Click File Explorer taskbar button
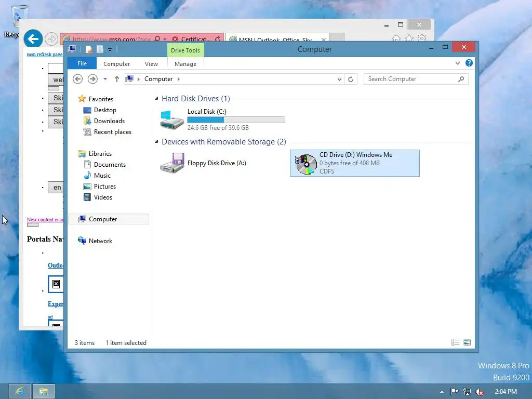Image resolution: width=532 pixels, height=399 pixels. pyautogui.click(x=44, y=392)
